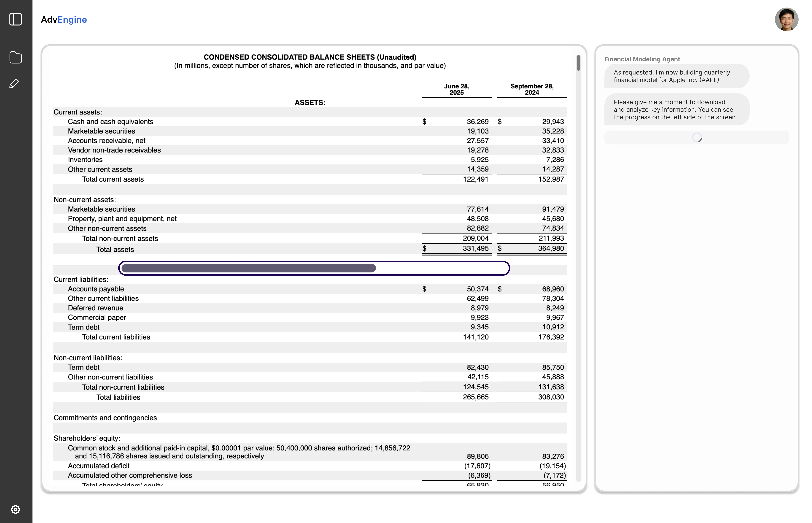The image size is (812, 523).
Task: Select the 'Non-current assets:' heading
Action: pos(85,200)
